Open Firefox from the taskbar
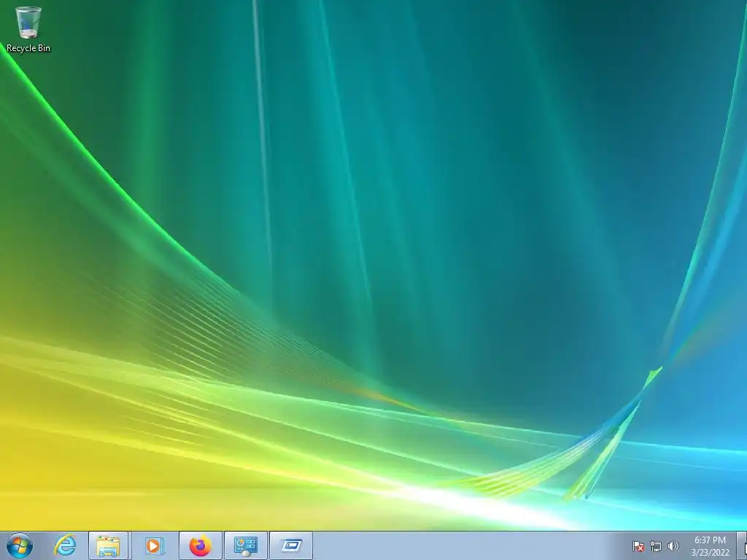The width and height of the screenshot is (747, 560). pos(201,545)
